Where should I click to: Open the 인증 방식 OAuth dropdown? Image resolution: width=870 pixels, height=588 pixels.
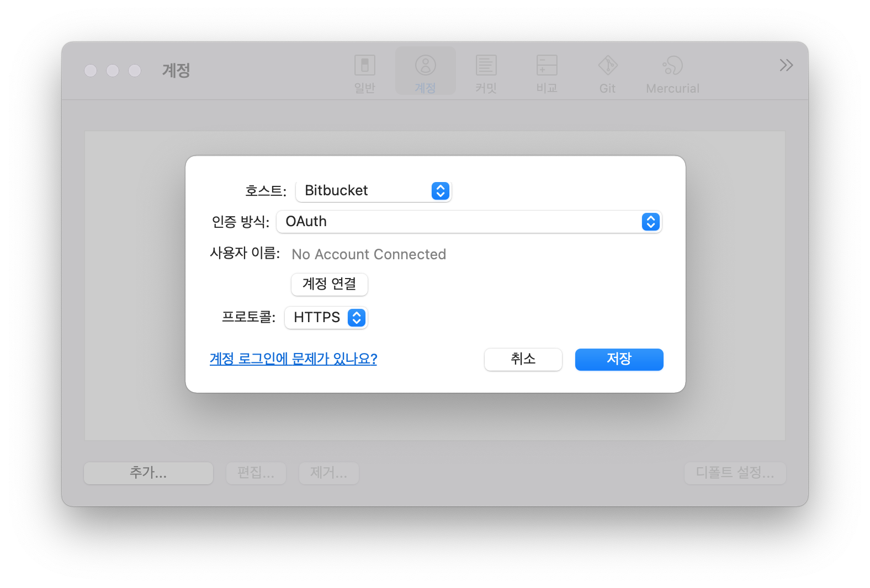tap(469, 222)
